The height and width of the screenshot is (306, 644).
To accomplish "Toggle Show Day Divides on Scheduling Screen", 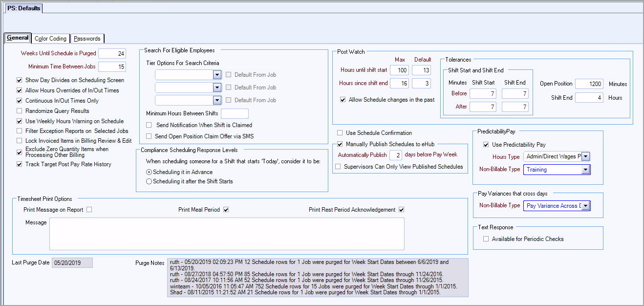I will pyautogui.click(x=19, y=80).
